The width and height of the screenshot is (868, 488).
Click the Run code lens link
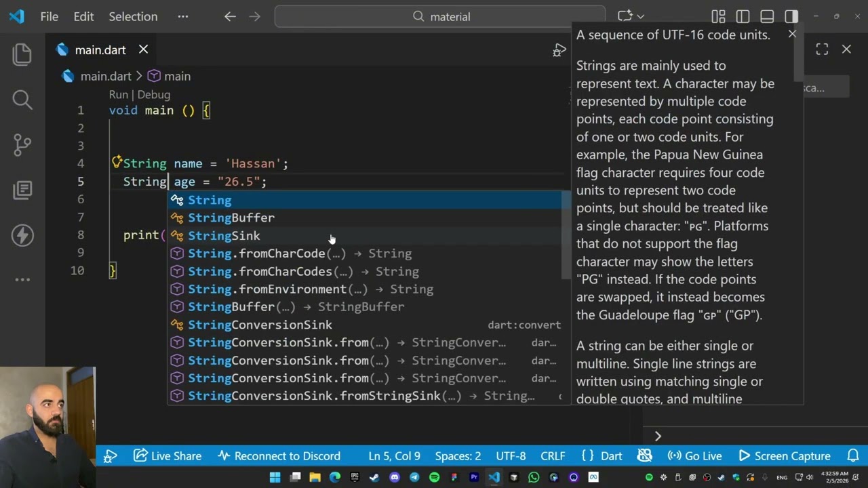[x=118, y=95]
